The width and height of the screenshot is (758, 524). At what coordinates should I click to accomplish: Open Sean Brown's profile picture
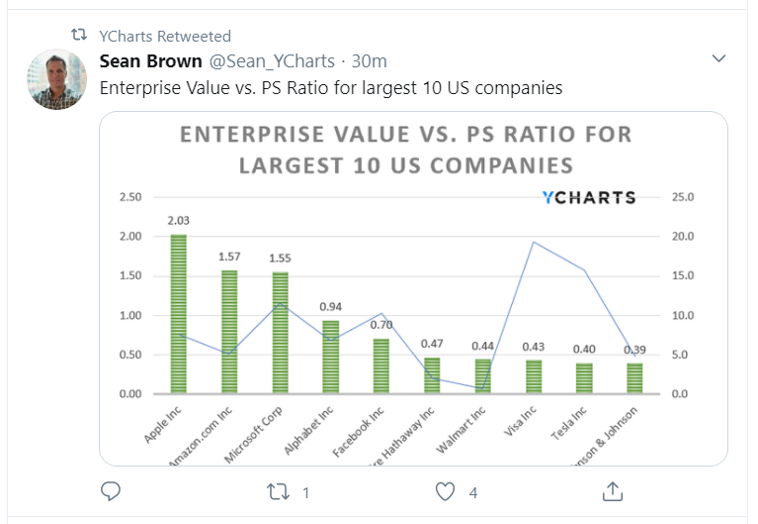point(56,80)
